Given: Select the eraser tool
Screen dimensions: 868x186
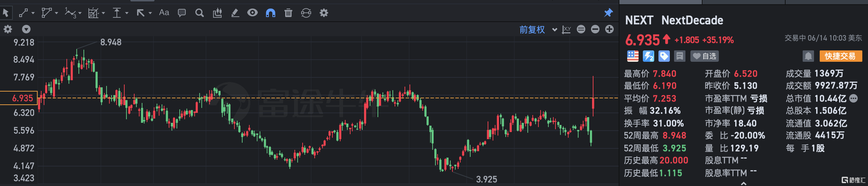Looking at the screenshot, I should (235, 13).
